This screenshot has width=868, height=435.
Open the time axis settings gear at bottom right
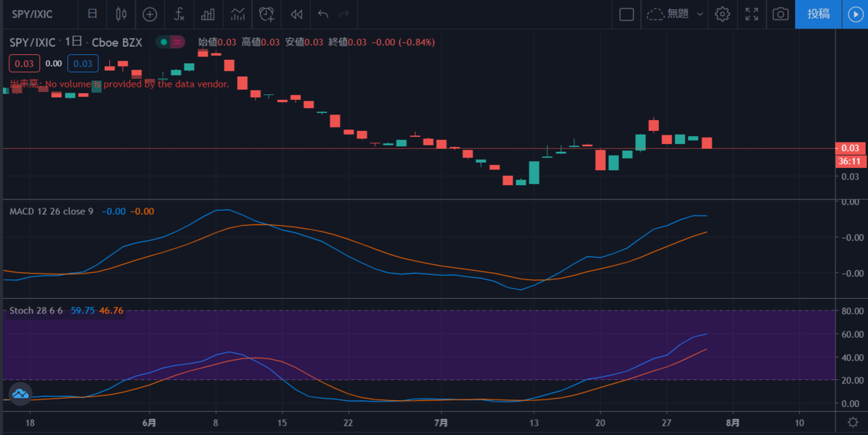(854, 423)
